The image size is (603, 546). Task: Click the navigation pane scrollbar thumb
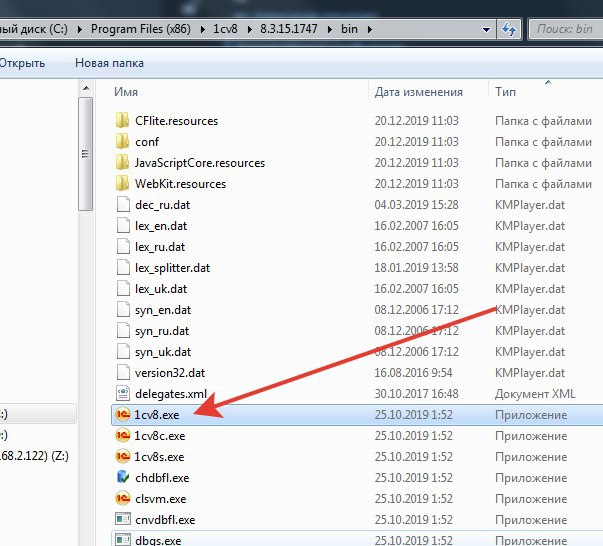coord(85,154)
